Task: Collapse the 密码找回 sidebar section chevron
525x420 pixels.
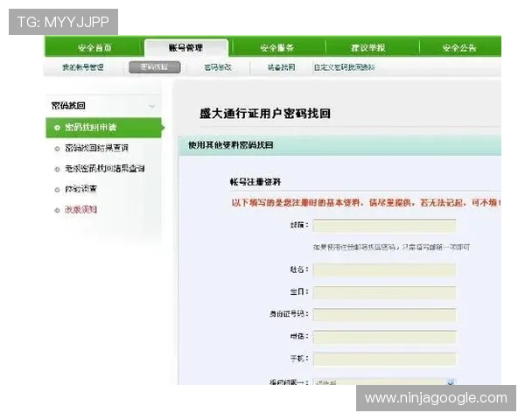Action: 152,106
